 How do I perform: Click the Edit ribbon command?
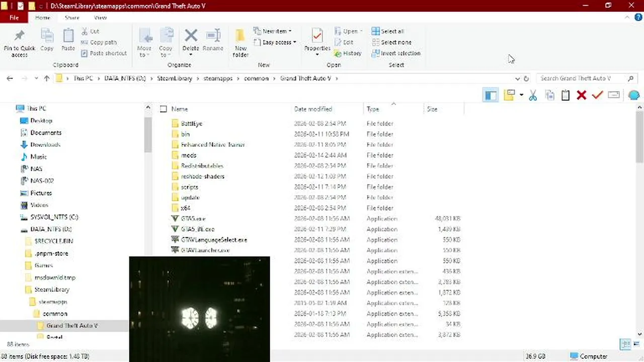pos(343,42)
